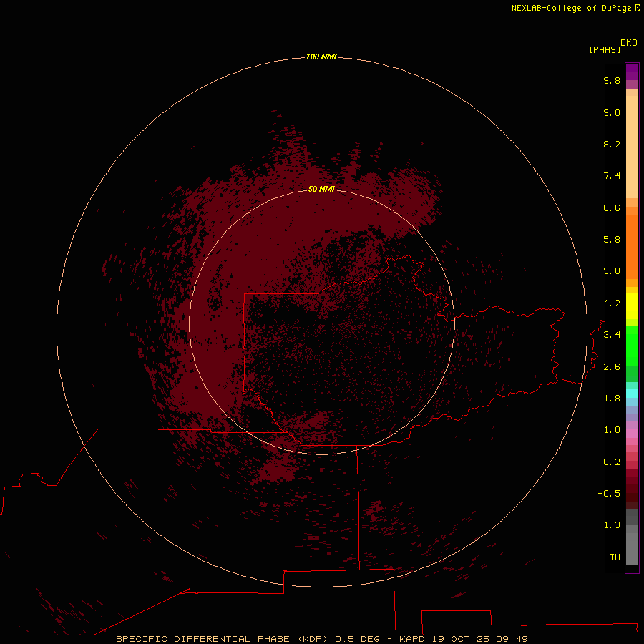Click the [PHAS] units label
644x644 pixels.
coord(605,49)
